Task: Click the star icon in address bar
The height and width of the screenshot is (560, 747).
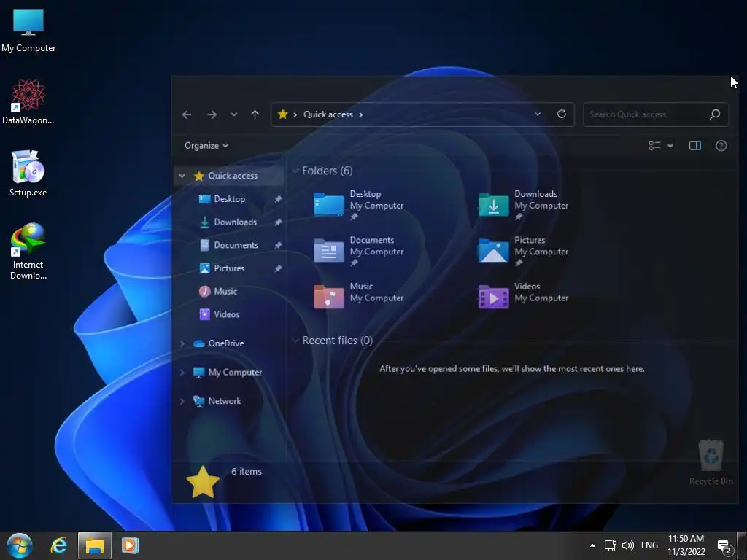Action: (x=282, y=114)
